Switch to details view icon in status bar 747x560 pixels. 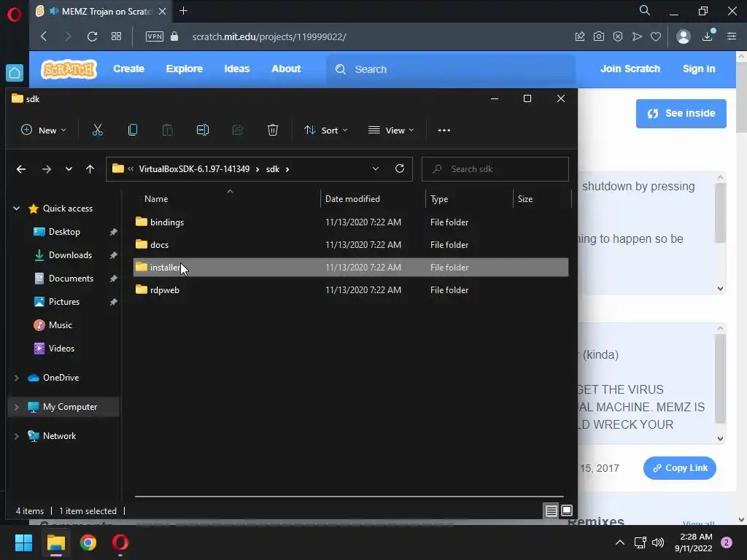[551, 511]
